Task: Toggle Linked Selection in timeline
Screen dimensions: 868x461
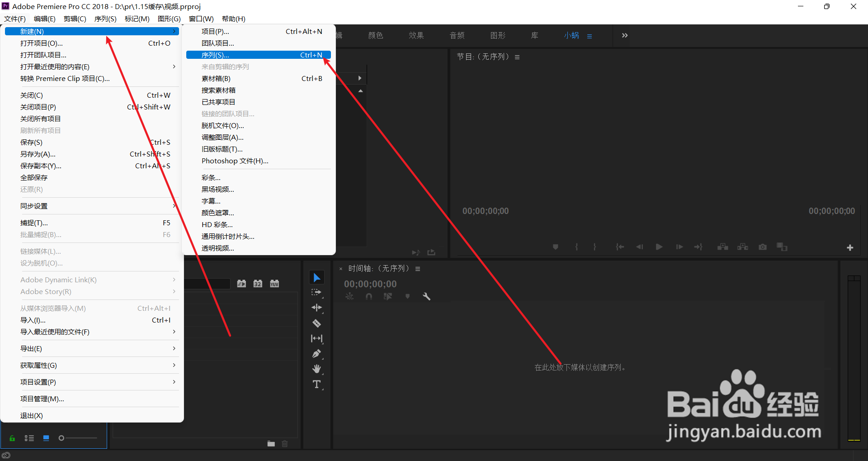Action: tap(388, 297)
